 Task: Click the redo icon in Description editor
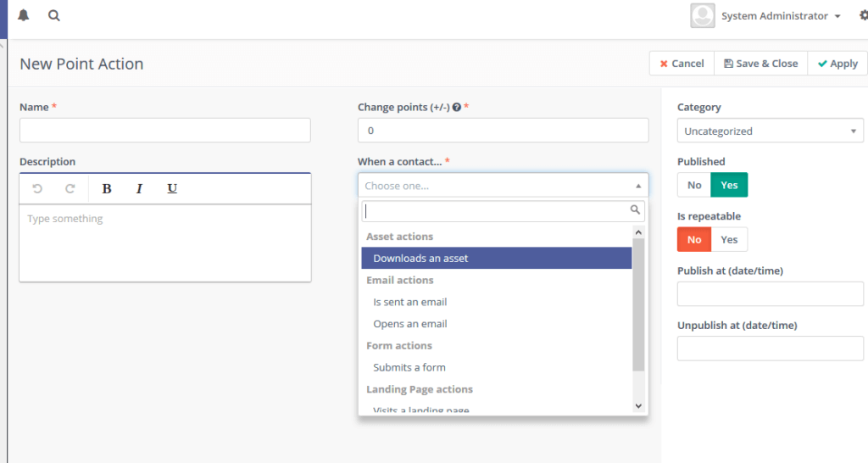[x=70, y=188]
